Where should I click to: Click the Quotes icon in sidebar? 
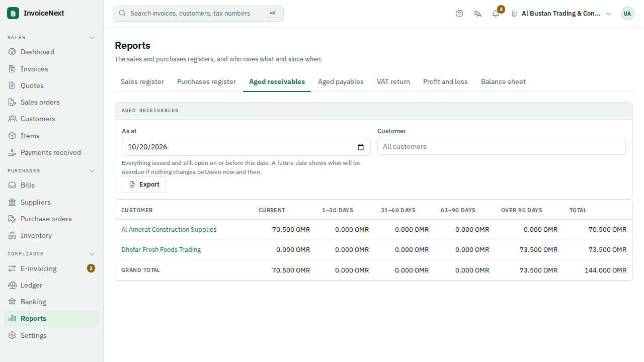[12, 85]
